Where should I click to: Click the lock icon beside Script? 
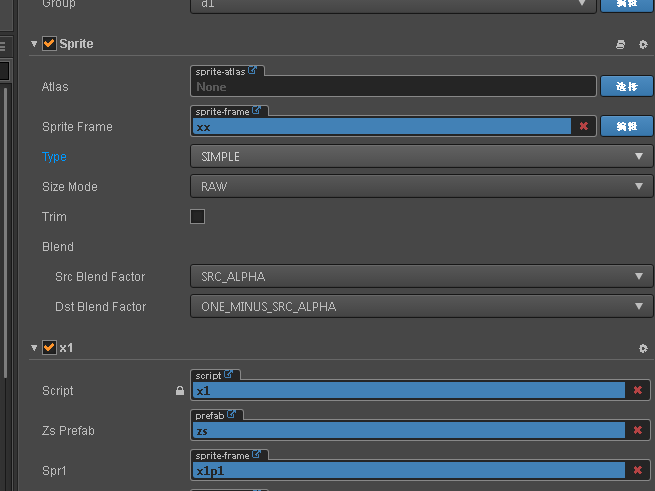[x=180, y=391]
